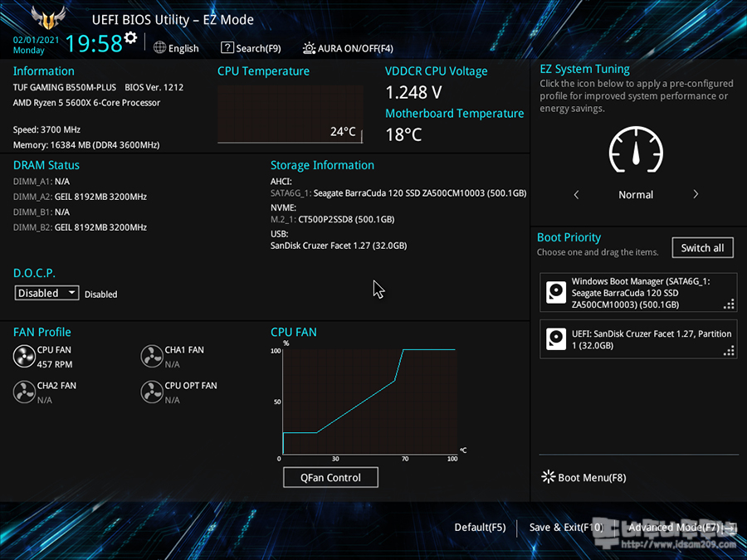Open Search(F9) label
The height and width of the screenshot is (560, 747).
point(258,49)
